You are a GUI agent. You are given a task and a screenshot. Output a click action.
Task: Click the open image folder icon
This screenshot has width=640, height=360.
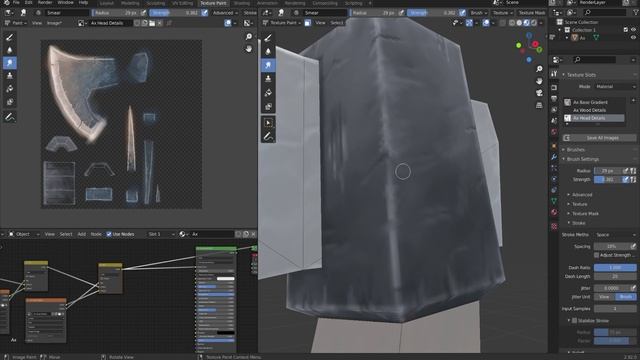[152, 23]
